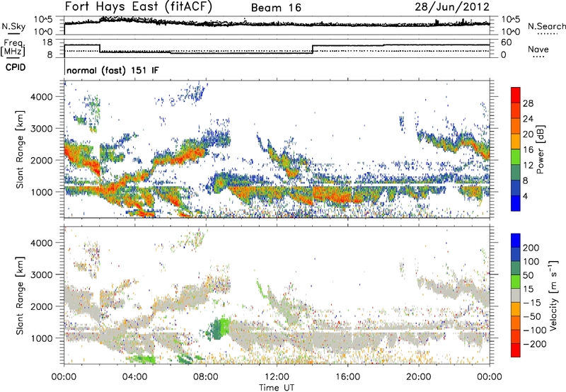Select the "normal (fast) 151 IF" CPID text
This screenshot has width=566, height=392.
(x=112, y=70)
